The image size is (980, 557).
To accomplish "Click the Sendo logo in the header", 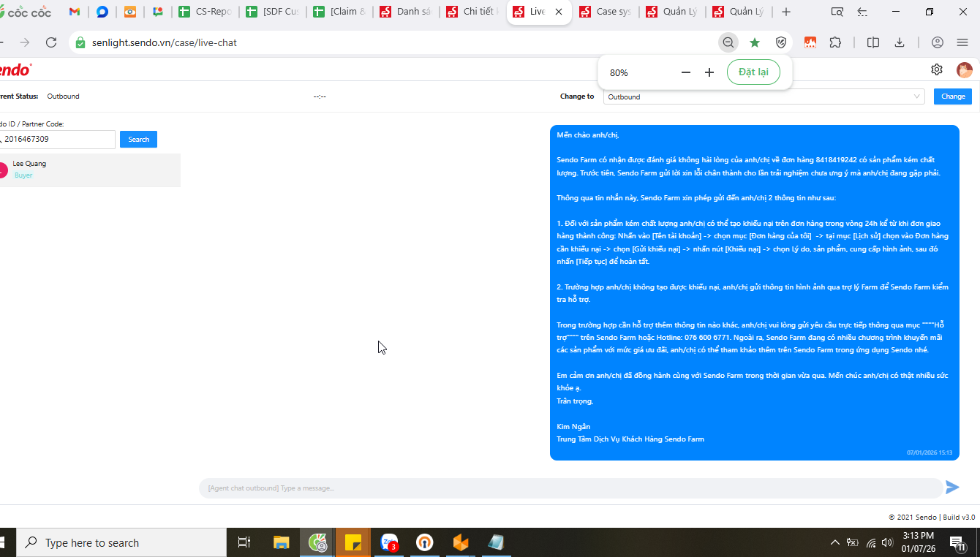I will point(15,69).
